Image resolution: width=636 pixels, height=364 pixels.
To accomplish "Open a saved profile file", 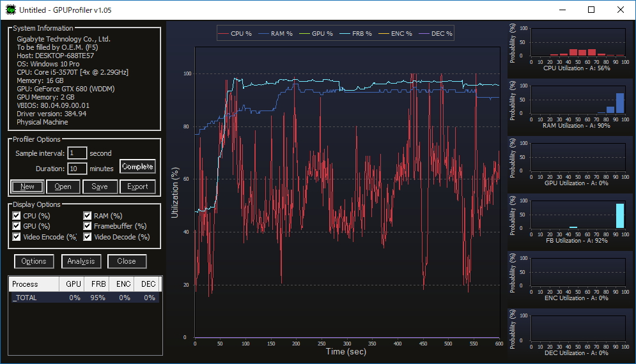I will [x=63, y=186].
